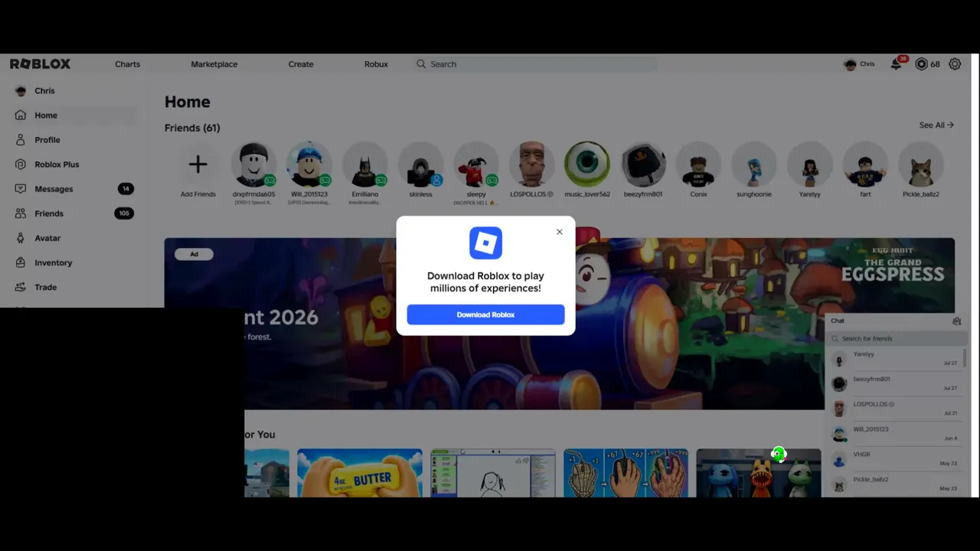
Task: Open friend Conix's avatar
Action: point(698,164)
